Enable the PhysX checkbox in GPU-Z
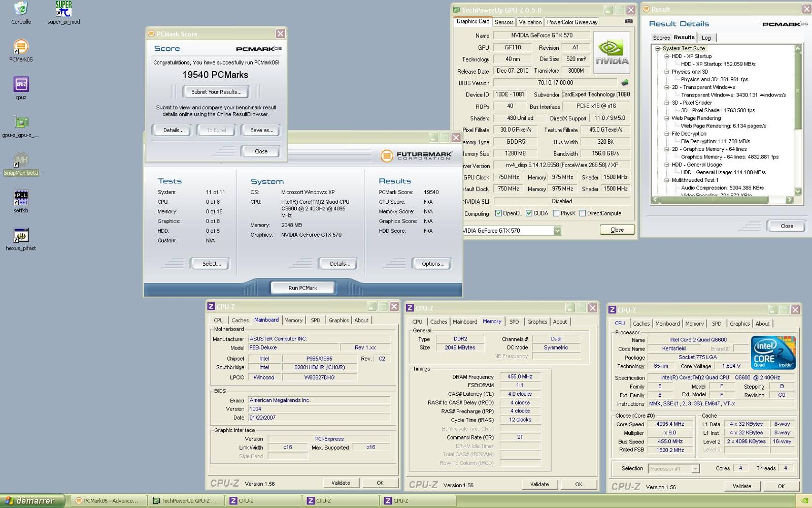812x508 pixels. tap(556, 213)
